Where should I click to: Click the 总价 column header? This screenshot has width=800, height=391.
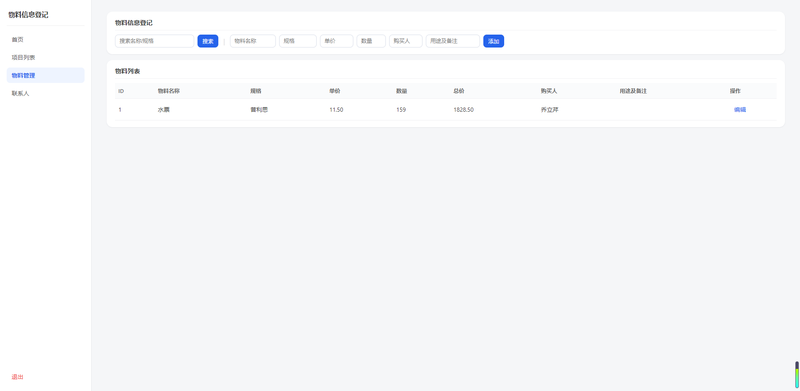tap(459, 91)
